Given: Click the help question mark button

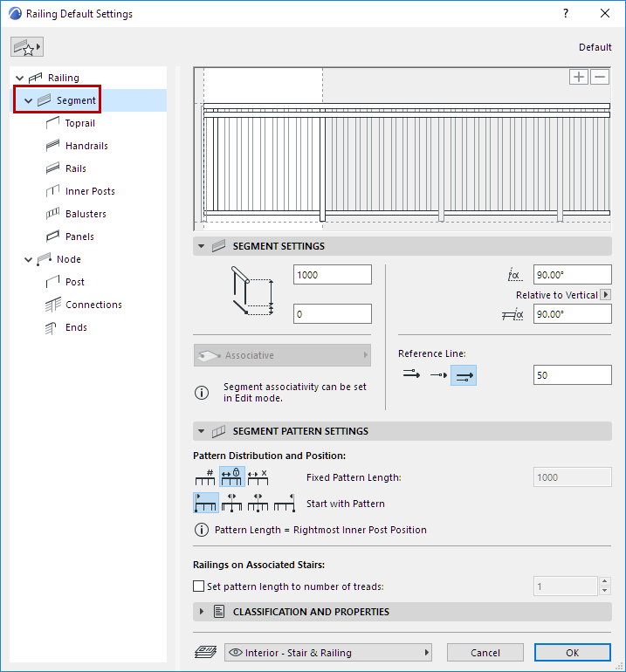Looking at the screenshot, I should [566, 14].
